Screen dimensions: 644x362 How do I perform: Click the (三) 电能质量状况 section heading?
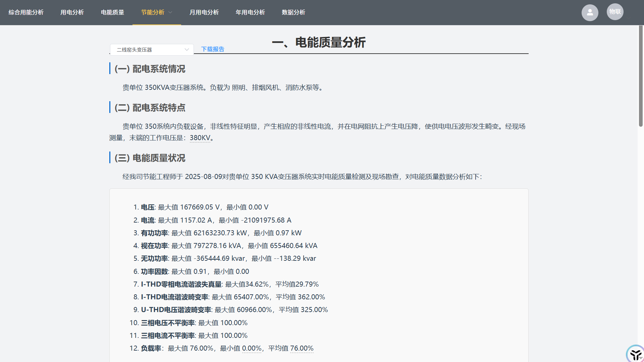150,158
